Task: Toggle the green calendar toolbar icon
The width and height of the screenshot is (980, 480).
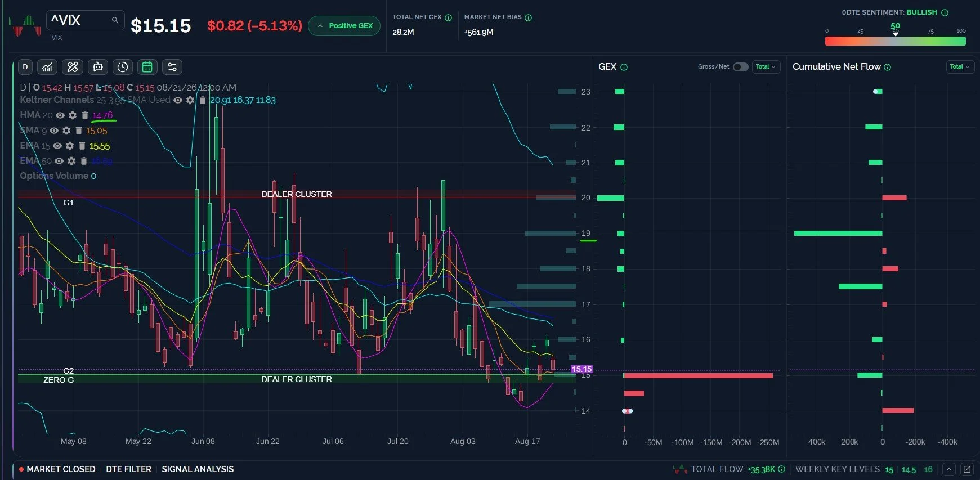Action: pos(147,67)
